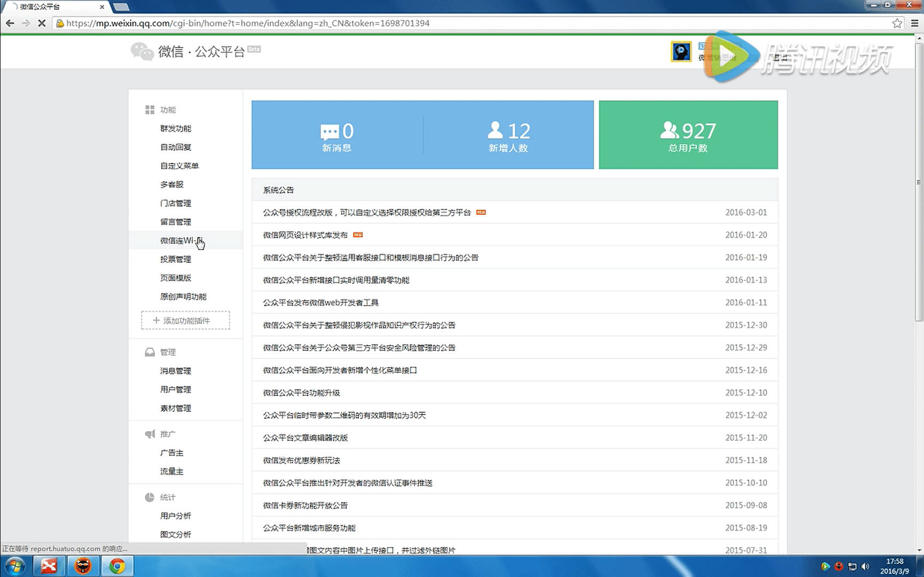Open announcement 整顿侵犯影视作品知识产权
Screen dimensions: 924x577
click(359, 325)
